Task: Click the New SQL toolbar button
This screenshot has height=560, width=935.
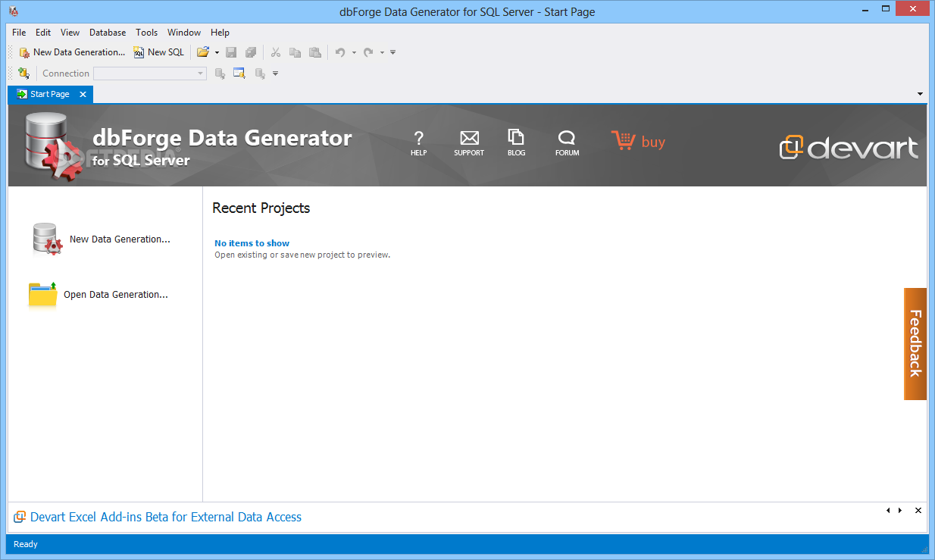Action: [x=159, y=52]
